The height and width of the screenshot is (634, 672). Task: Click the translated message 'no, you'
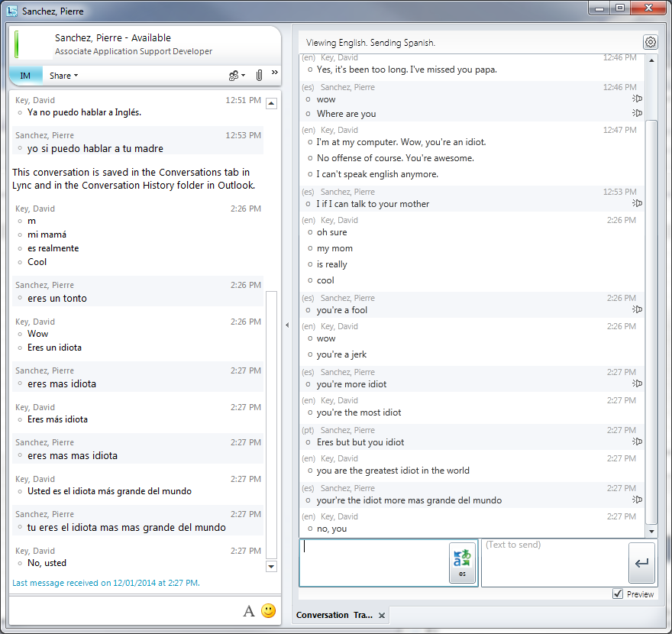point(331,529)
